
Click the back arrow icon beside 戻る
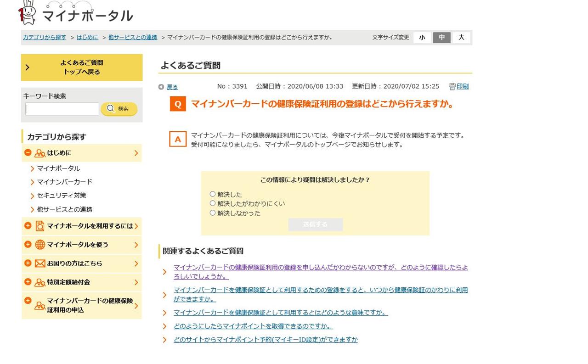click(x=161, y=87)
